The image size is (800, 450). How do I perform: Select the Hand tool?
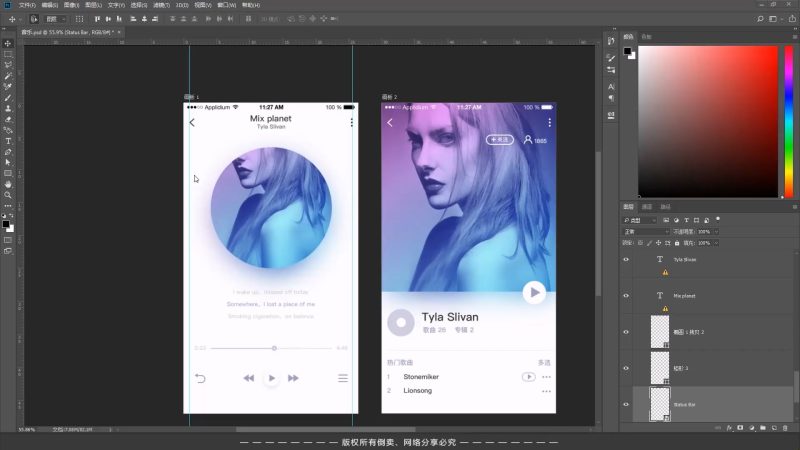8,184
